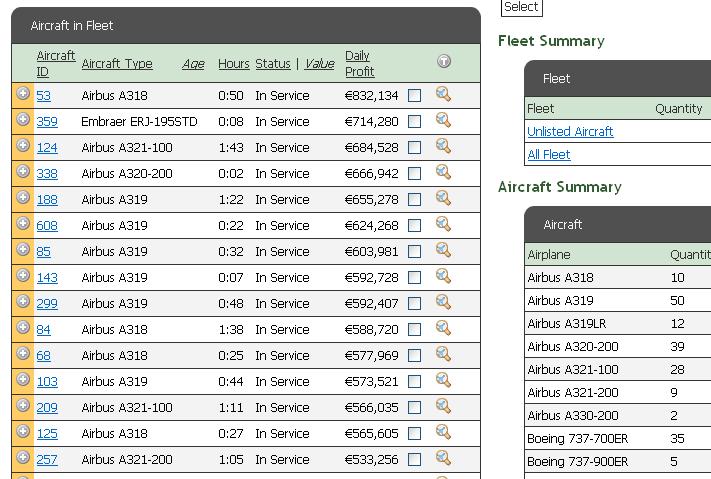This screenshot has width=711, height=479.
Task: Open aircraft ID 125 link
Action: (x=47, y=434)
